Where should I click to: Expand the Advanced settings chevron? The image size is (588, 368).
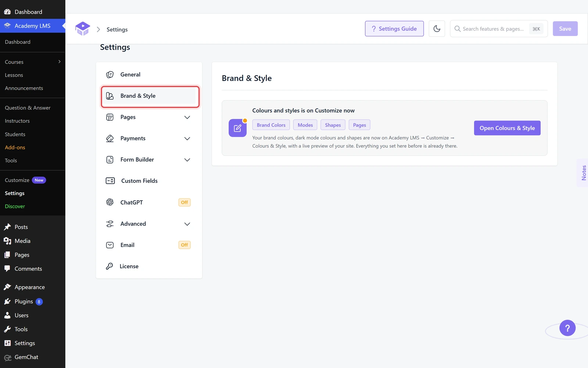pyautogui.click(x=187, y=224)
